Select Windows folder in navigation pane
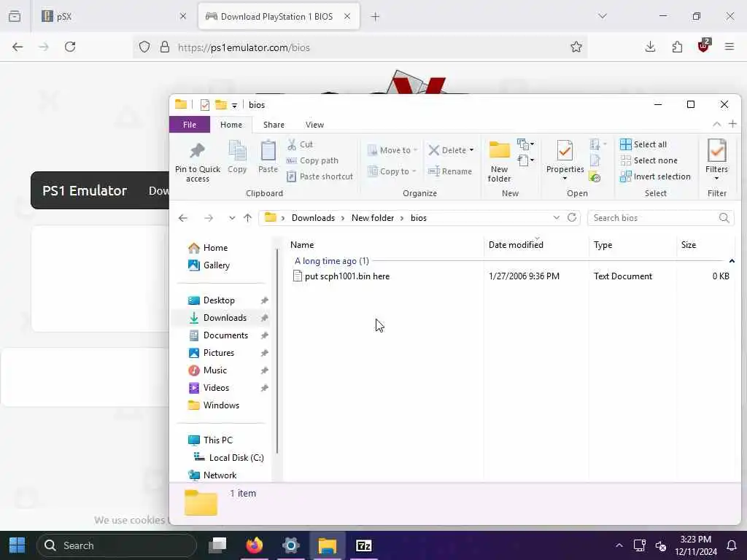Image resolution: width=747 pixels, height=560 pixels. tap(221, 405)
